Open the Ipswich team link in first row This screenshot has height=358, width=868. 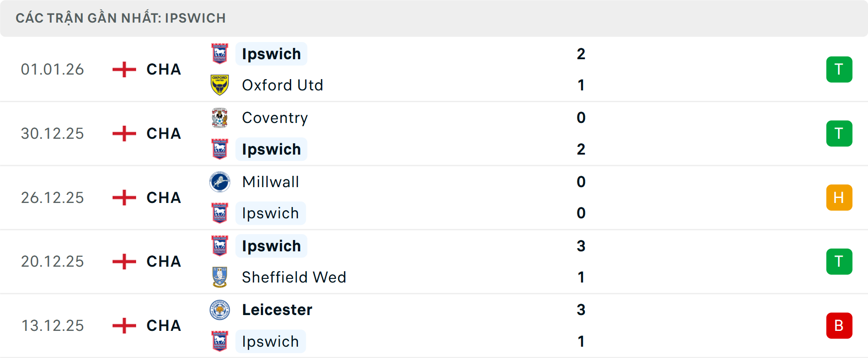[x=271, y=54]
